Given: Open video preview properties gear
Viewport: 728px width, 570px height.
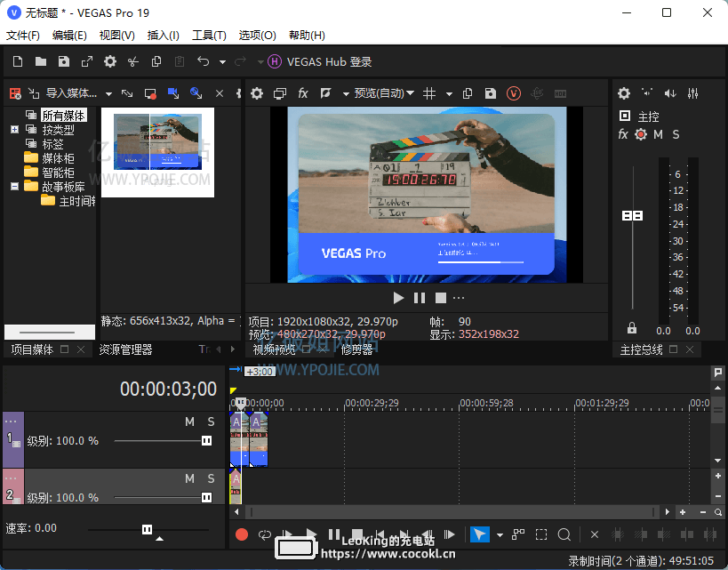Looking at the screenshot, I should [x=257, y=93].
